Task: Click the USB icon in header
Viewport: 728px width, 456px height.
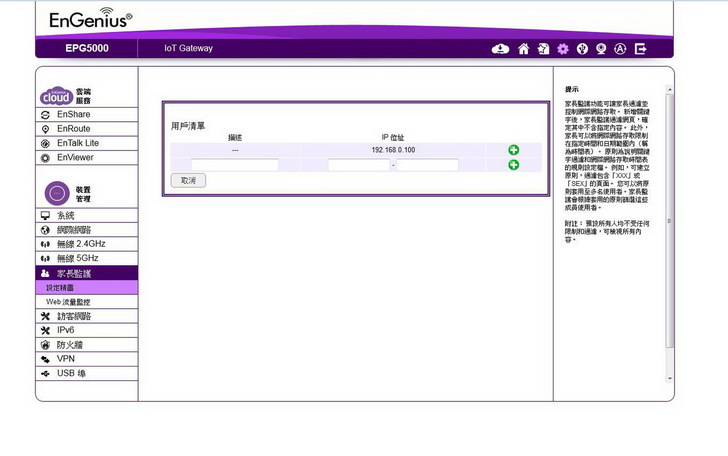Action: 582,49
